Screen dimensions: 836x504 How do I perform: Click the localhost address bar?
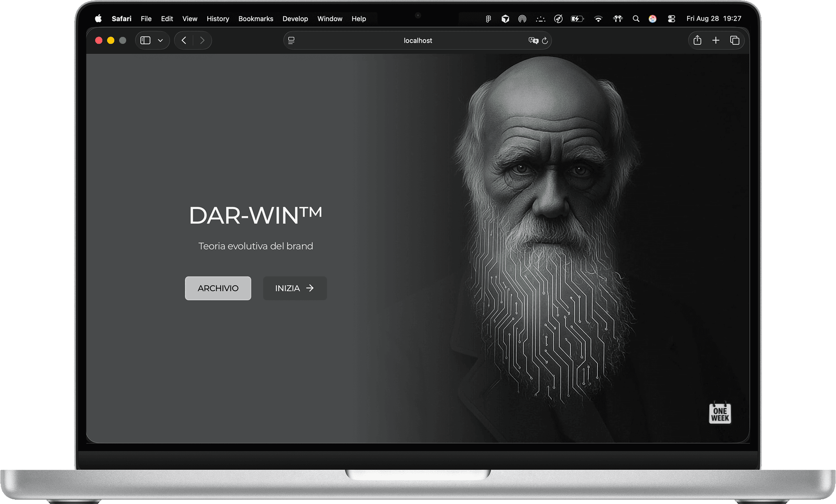coord(418,40)
